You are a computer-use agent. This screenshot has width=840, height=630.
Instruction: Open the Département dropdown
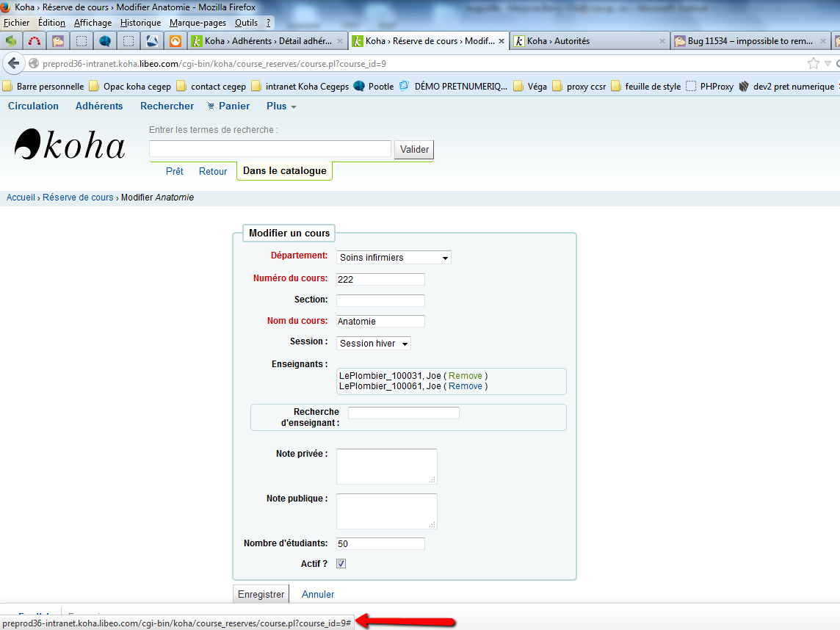[394, 258]
